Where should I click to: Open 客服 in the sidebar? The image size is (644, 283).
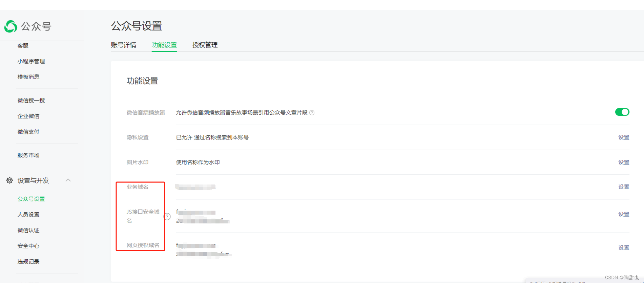[23, 46]
